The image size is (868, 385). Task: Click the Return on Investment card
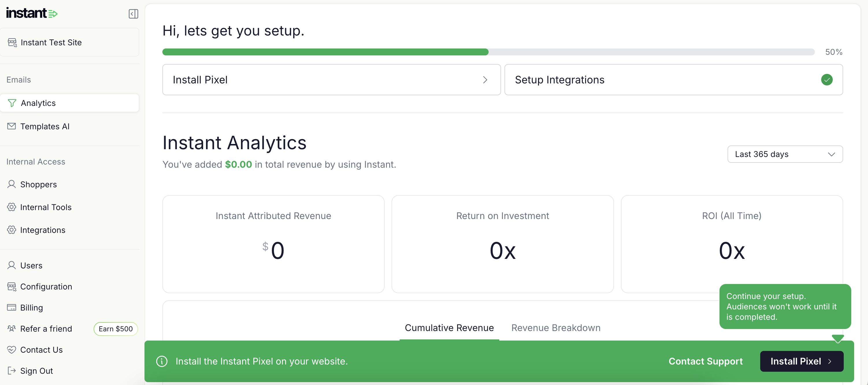click(x=502, y=244)
